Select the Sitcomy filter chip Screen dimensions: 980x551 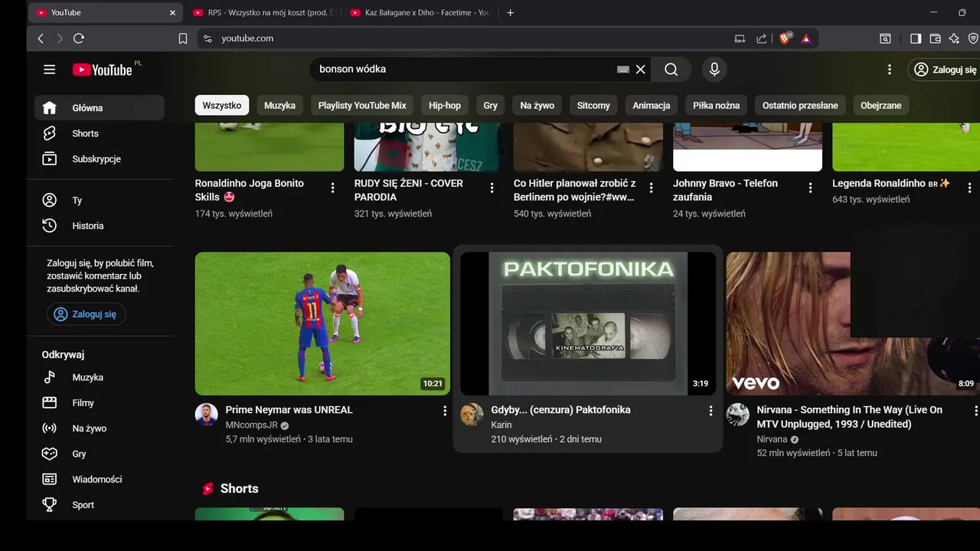[593, 106]
